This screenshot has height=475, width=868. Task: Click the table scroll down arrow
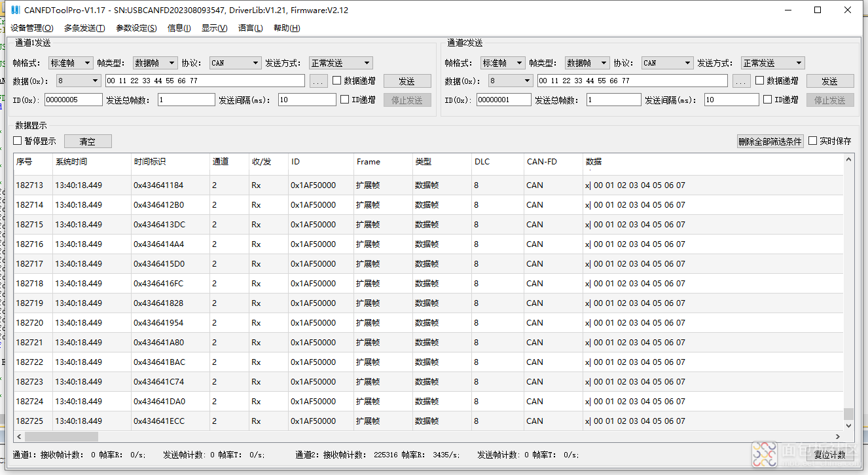coord(849,425)
